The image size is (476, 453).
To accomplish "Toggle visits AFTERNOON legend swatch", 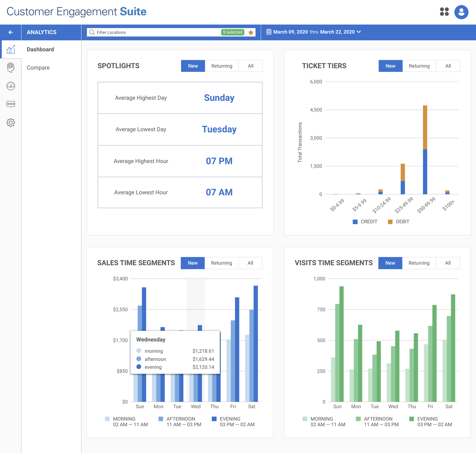I will (x=358, y=419).
